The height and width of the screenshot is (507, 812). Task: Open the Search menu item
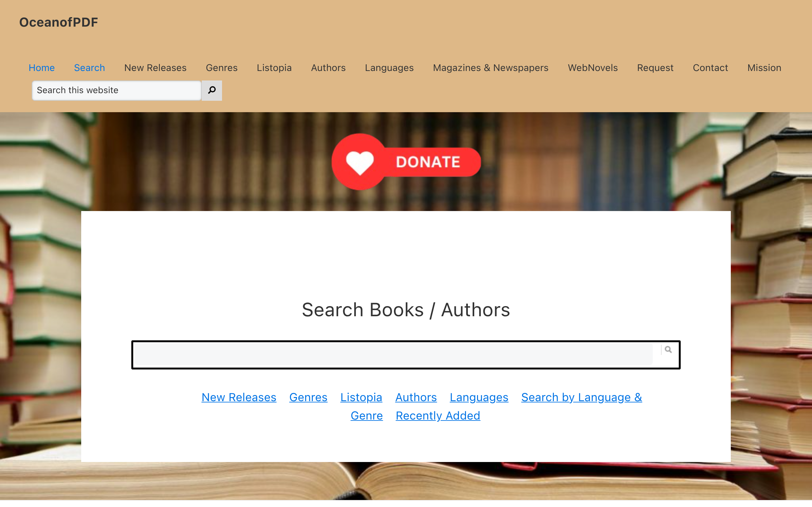click(89, 68)
